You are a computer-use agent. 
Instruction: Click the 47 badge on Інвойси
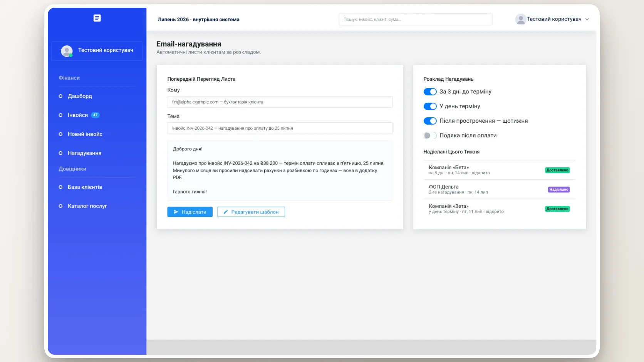click(95, 115)
